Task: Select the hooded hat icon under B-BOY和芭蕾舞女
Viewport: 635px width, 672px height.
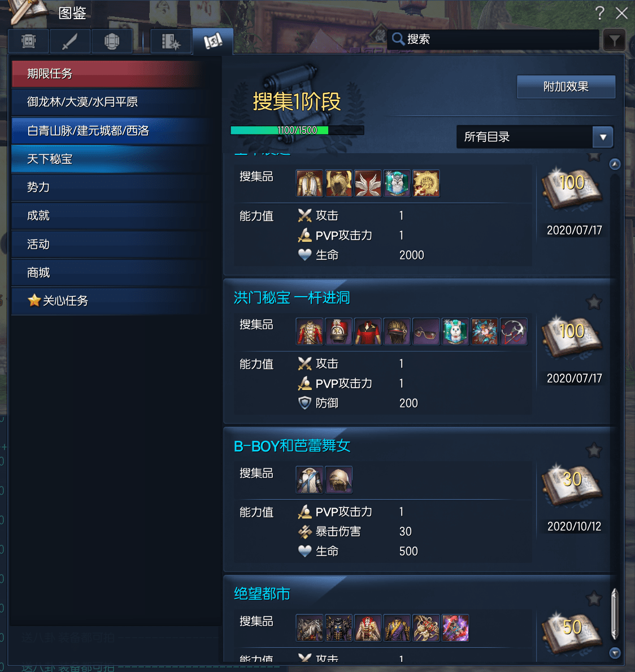Action: (x=338, y=480)
